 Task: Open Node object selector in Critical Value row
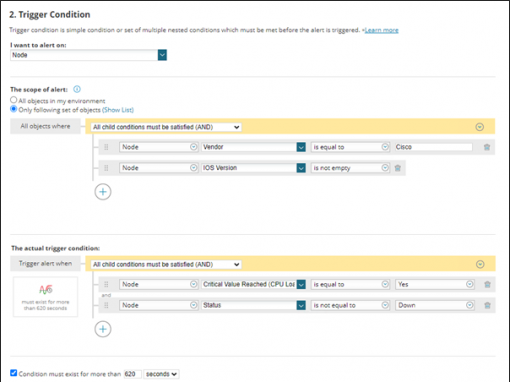(158, 284)
